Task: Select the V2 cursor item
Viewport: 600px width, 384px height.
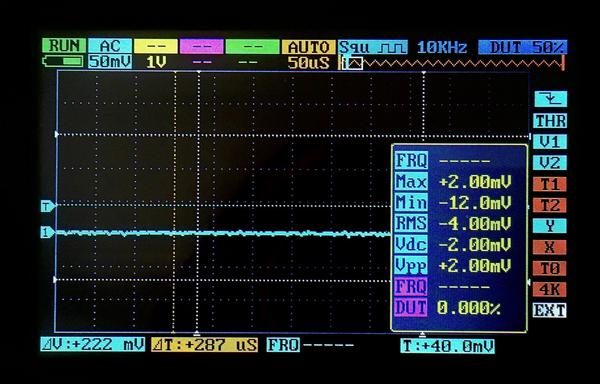Action: click(550, 163)
